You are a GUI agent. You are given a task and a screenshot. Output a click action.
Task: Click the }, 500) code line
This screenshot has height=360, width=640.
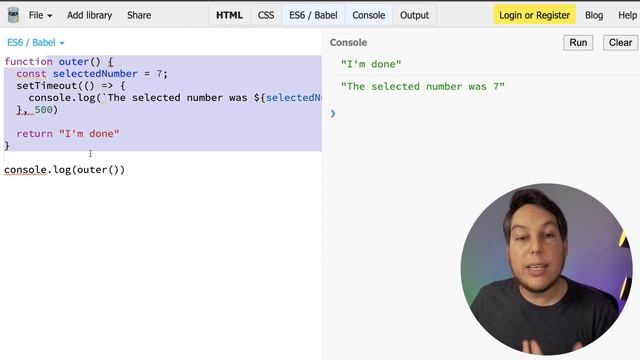37,110
